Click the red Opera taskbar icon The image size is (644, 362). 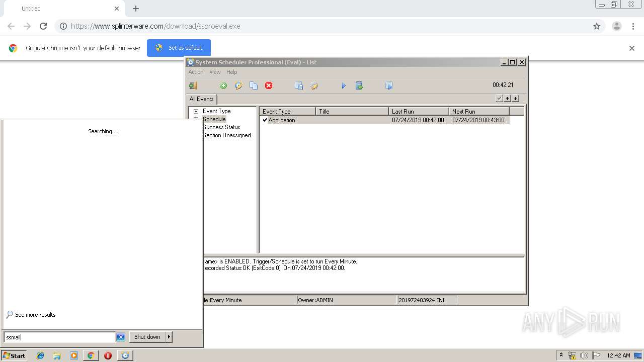coord(108,355)
